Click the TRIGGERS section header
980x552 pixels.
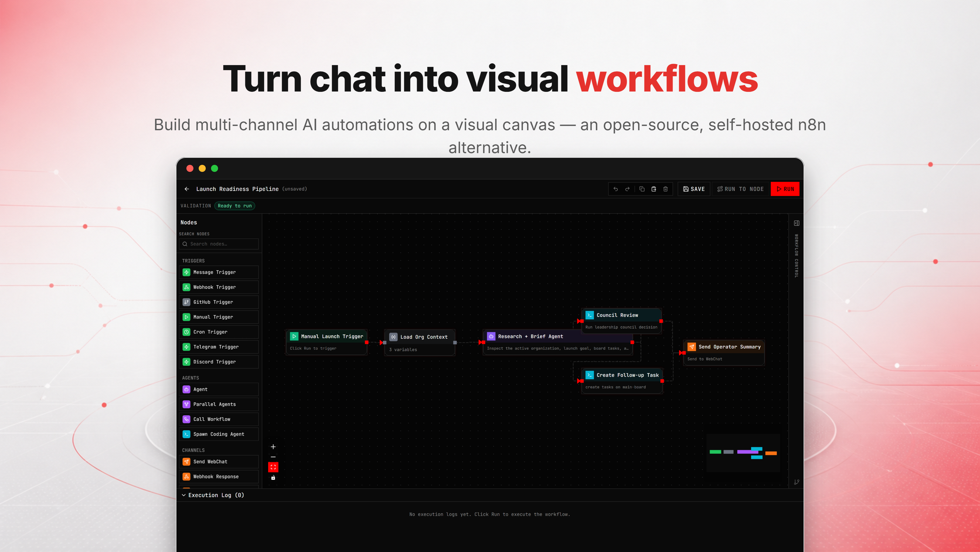[193, 261]
